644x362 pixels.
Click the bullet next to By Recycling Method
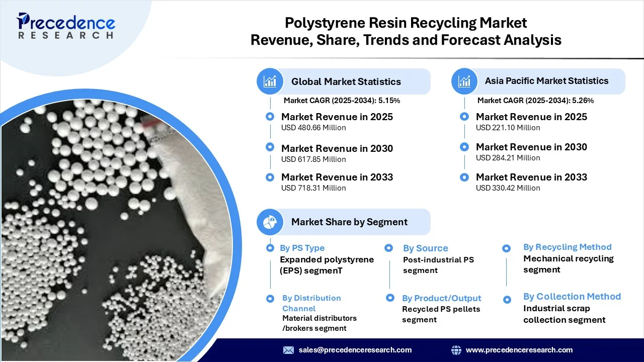tap(507, 248)
